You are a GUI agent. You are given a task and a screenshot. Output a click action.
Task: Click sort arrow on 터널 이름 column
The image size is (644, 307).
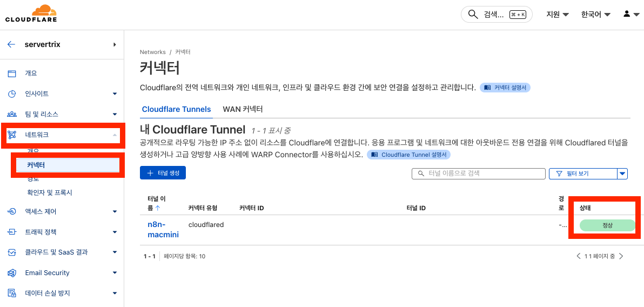[158, 208]
